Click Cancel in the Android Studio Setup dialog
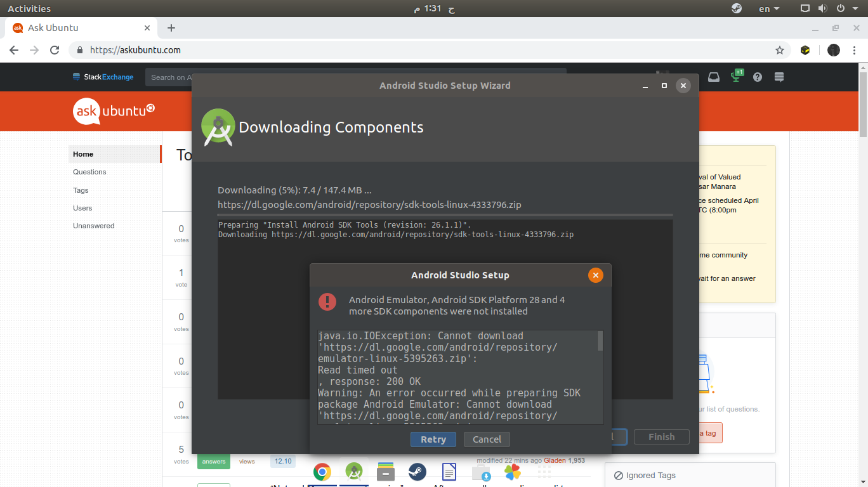This screenshot has width=868, height=487. pyautogui.click(x=487, y=439)
